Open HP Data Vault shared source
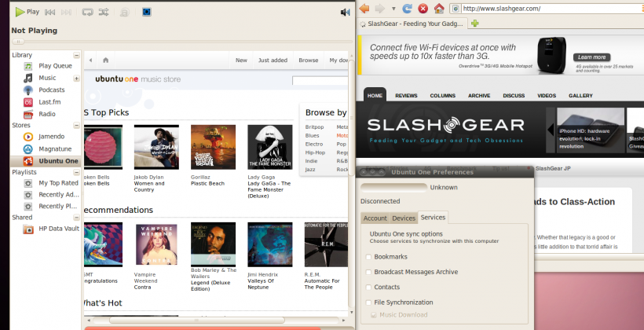644x330 pixels. click(x=59, y=229)
